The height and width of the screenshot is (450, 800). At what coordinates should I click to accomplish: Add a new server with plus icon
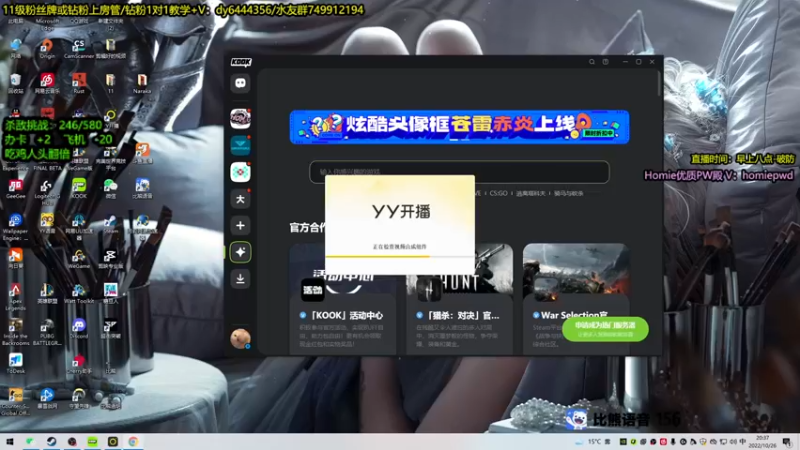tap(240, 226)
